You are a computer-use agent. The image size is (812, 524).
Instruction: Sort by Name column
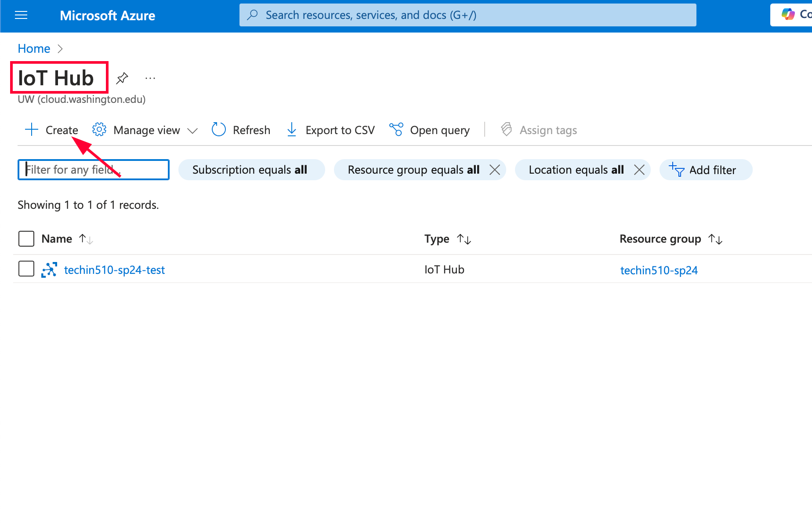pos(67,239)
